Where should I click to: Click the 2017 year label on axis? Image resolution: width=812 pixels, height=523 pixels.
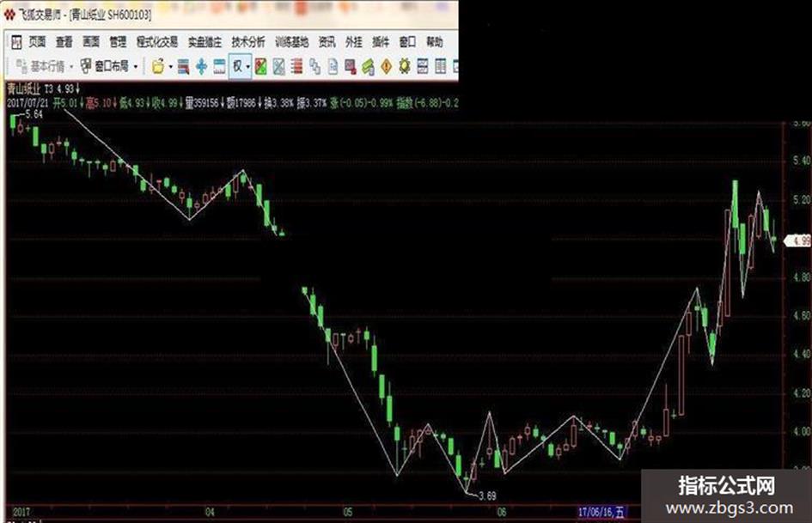21,512
